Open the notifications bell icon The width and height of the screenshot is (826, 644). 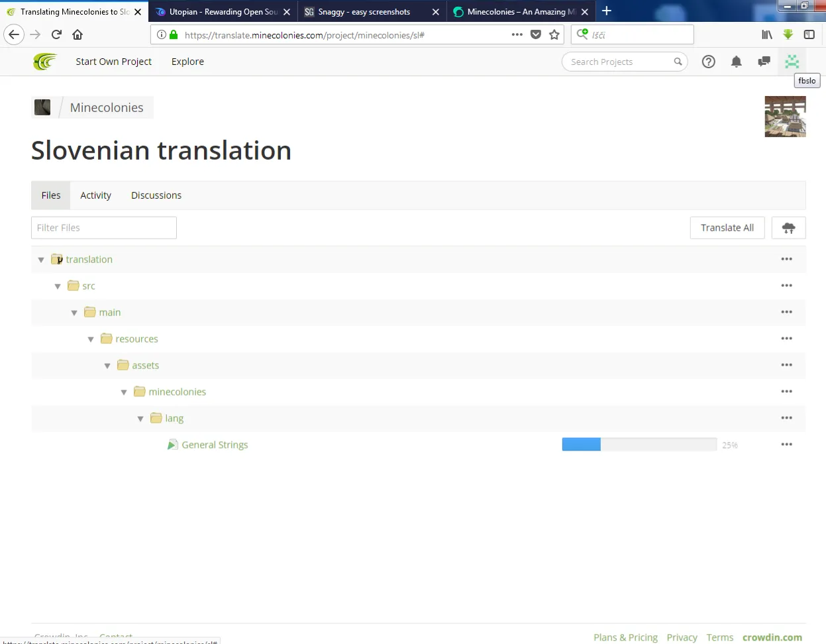(x=736, y=62)
